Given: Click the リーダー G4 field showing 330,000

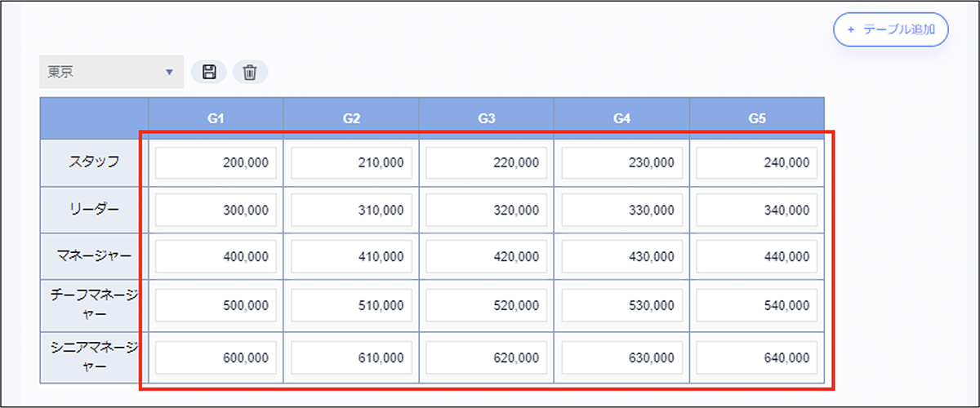Looking at the screenshot, I should [621, 210].
